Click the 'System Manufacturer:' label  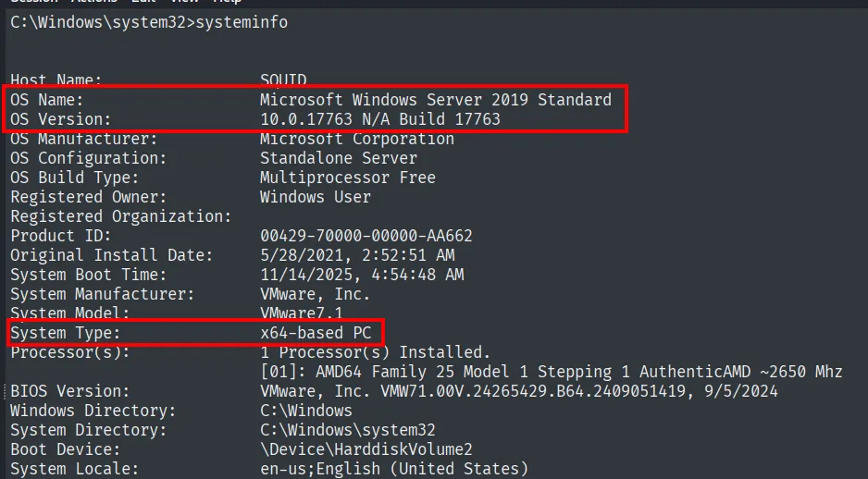tap(103, 294)
